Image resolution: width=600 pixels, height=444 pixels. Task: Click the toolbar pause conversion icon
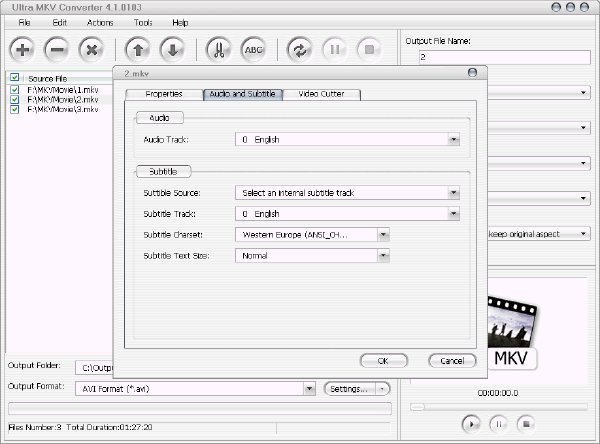[334, 49]
